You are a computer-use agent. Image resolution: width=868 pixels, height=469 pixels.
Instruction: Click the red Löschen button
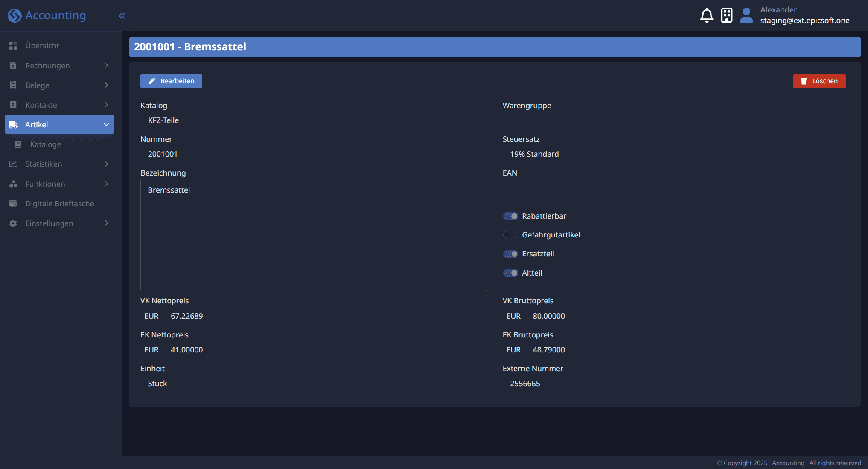(x=819, y=81)
